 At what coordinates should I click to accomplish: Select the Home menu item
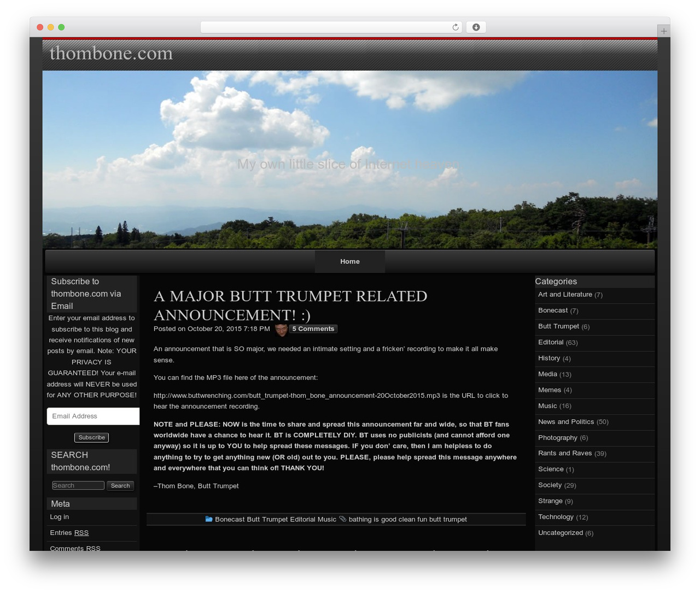[x=350, y=261]
